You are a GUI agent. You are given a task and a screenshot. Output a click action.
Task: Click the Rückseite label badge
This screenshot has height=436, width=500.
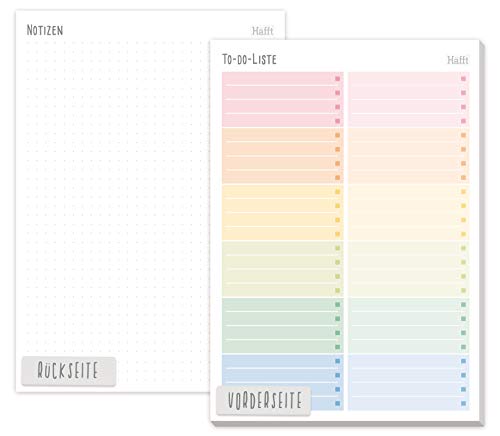pyautogui.click(x=69, y=371)
